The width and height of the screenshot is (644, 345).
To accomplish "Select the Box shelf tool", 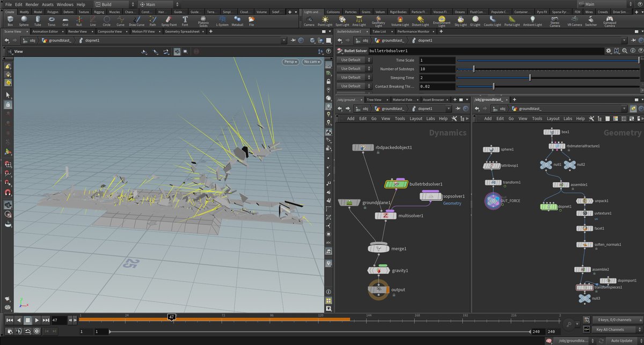I will point(10,20).
